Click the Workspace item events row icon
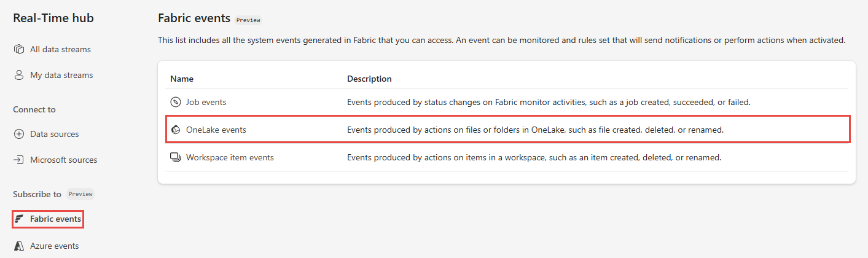Viewport: 868px width, 258px height. click(176, 157)
